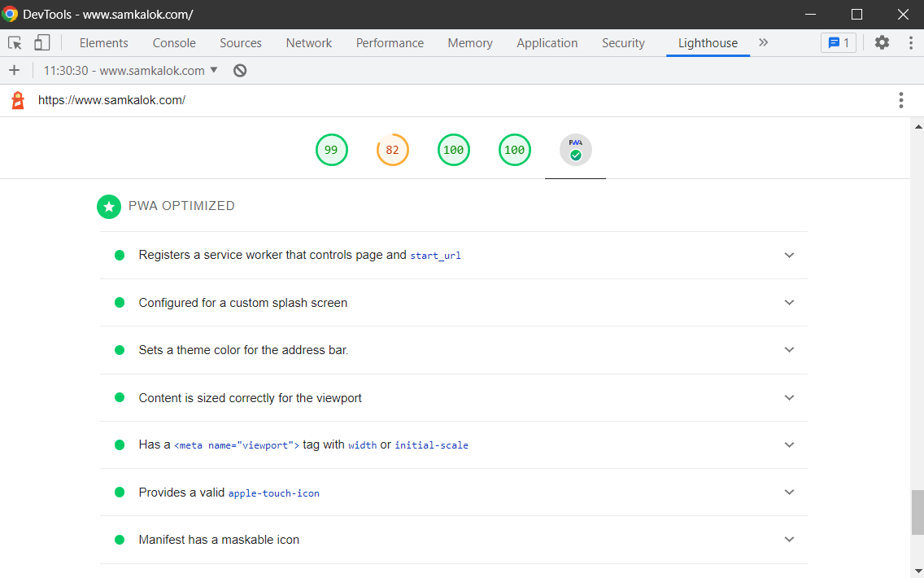Screen dimensions: 924x578
Task: Expand the maskable icon audit row
Action: [454, 540]
